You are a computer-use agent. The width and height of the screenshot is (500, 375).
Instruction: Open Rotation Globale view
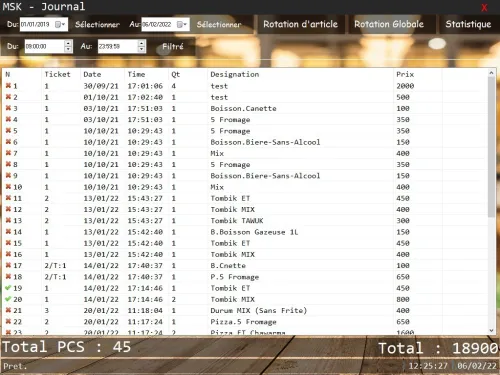click(389, 24)
